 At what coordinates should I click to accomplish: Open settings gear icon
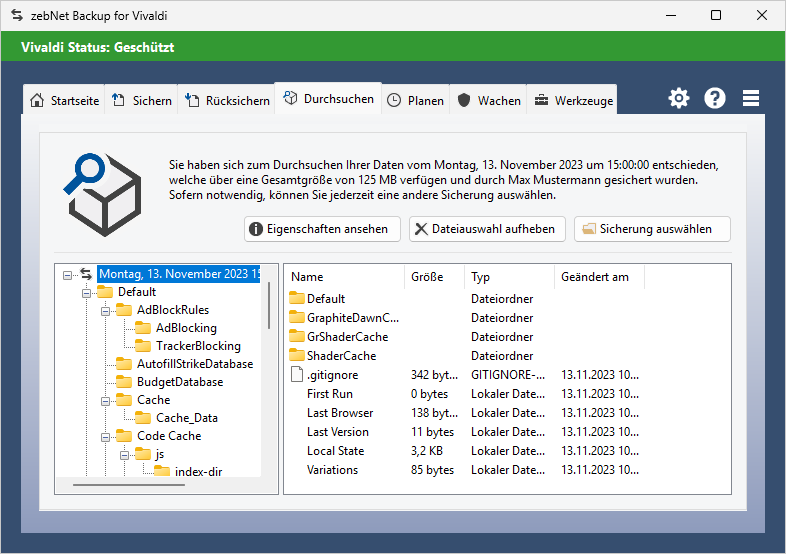tap(679, 98)
